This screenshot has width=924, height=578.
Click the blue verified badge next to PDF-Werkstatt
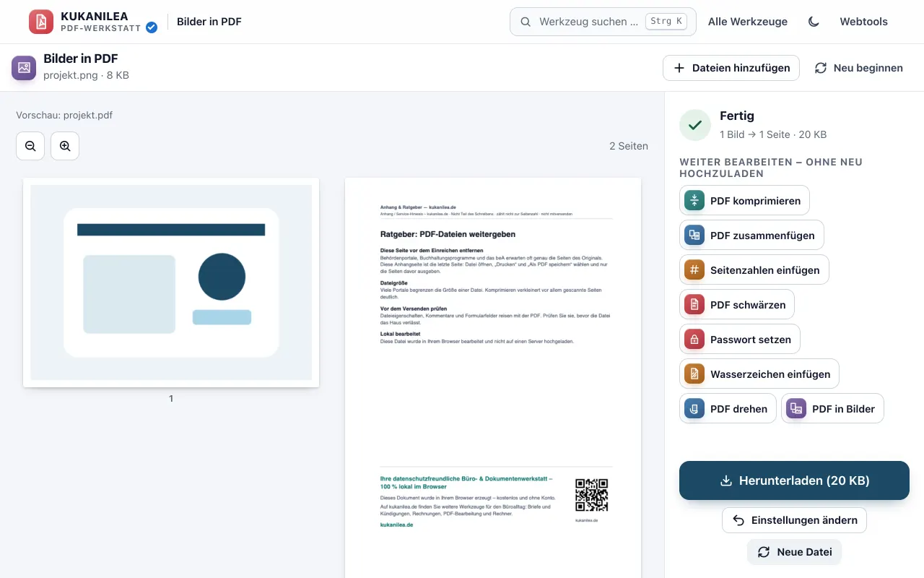coord(152,27)
